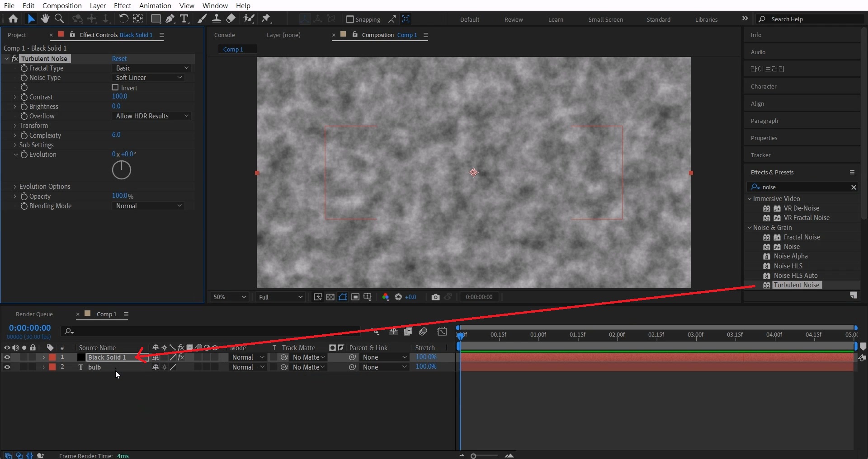Select the Roto Brush tool
The image size is (868, 459).
pyautogui.click(x=249, y=19)
